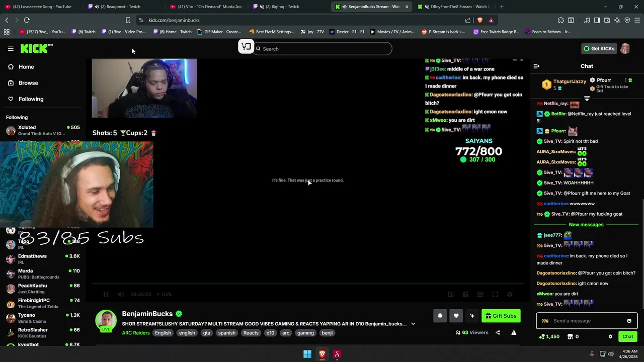Click the Kick search input field
The image size is (644, 362).
point(323,49)
